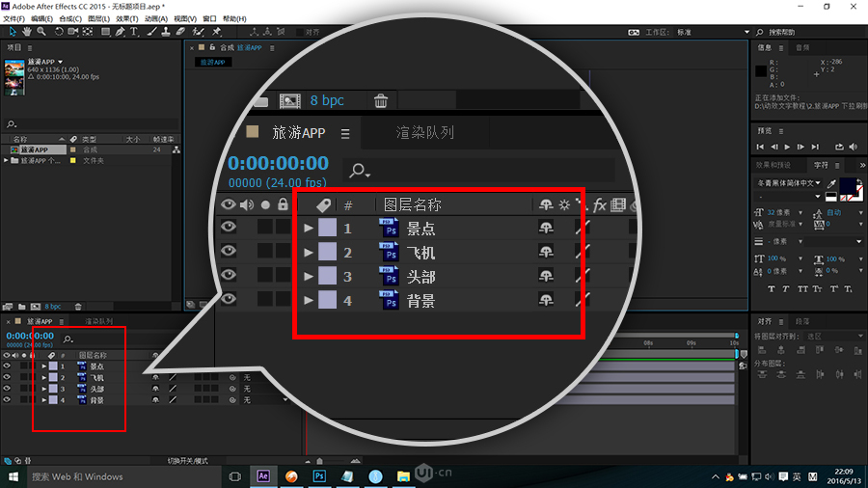Toggle visibility of the 背景 layer
The image size is (868, 488).
tap(7, 399)
